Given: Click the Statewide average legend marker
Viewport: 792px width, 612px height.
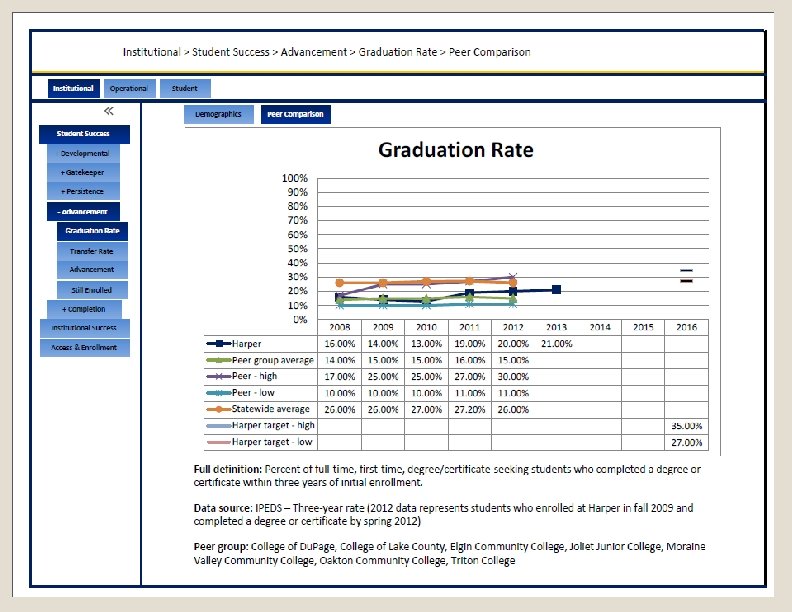Looking at the screenshot, I should pos(219,409).
